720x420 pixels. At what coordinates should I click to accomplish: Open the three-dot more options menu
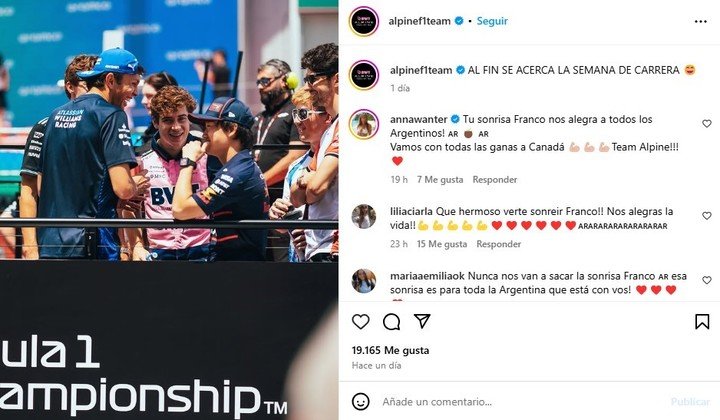(701, 22)
